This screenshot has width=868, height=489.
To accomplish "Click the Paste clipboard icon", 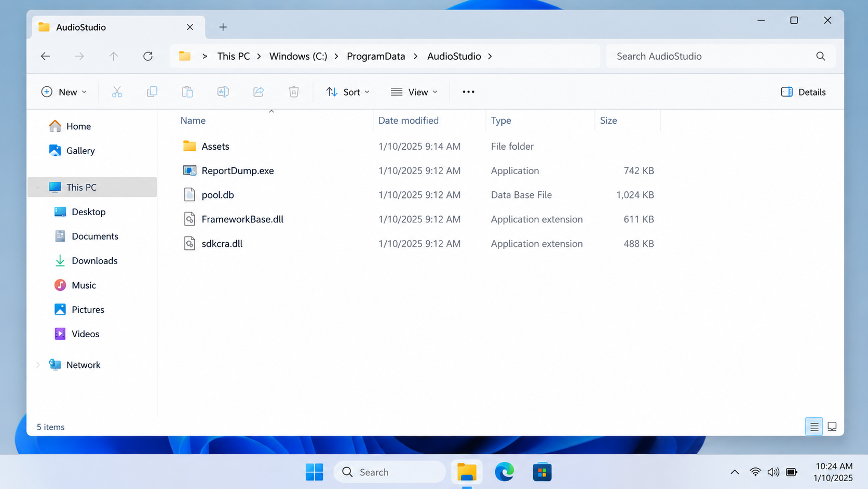I will [187, 92].
